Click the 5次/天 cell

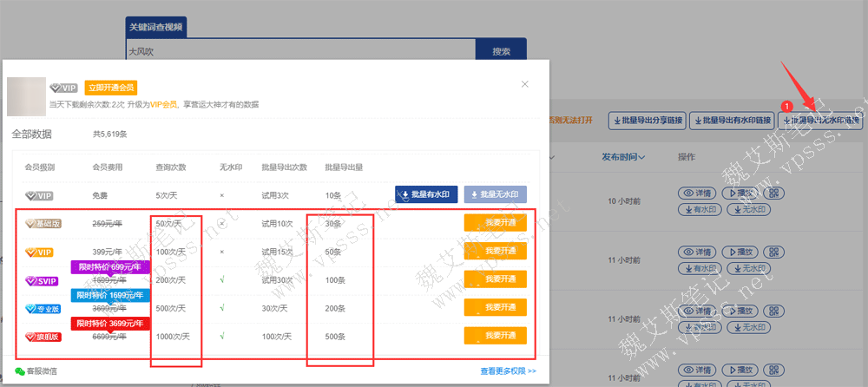point(167,195)
